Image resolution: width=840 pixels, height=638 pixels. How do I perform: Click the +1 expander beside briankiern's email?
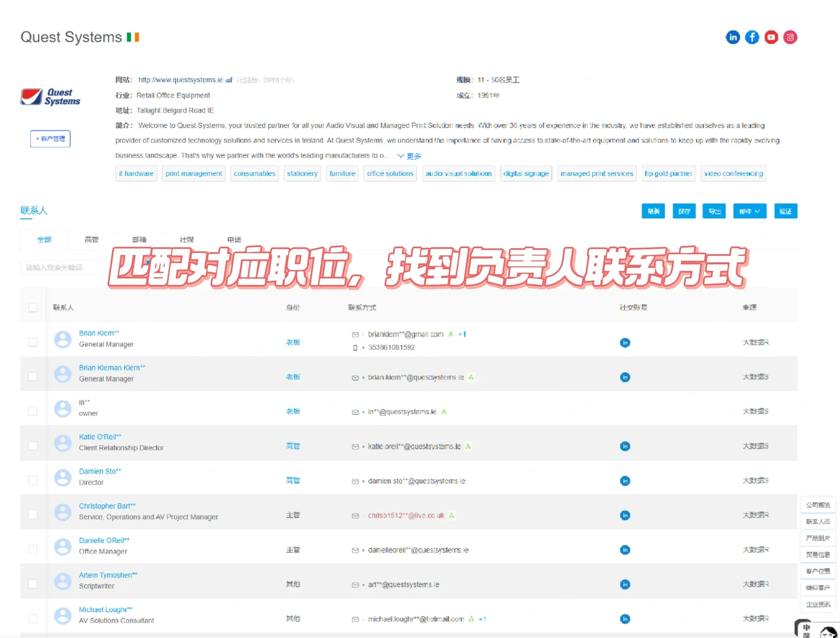[461, 334]
